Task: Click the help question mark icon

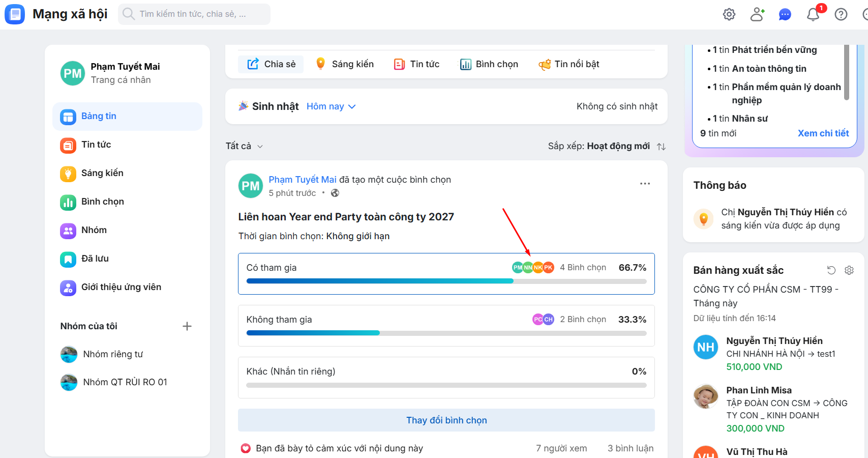Action: click(x=841, y=14)
